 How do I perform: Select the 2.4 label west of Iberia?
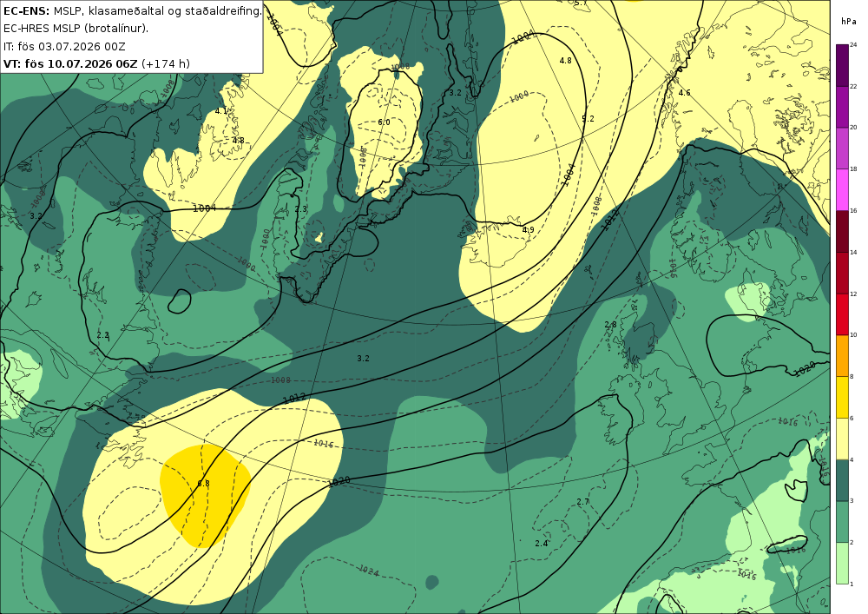click(x=542, y=543)
